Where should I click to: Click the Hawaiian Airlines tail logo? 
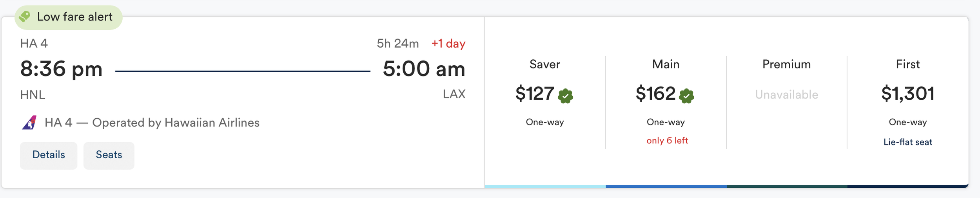point(29,123)
